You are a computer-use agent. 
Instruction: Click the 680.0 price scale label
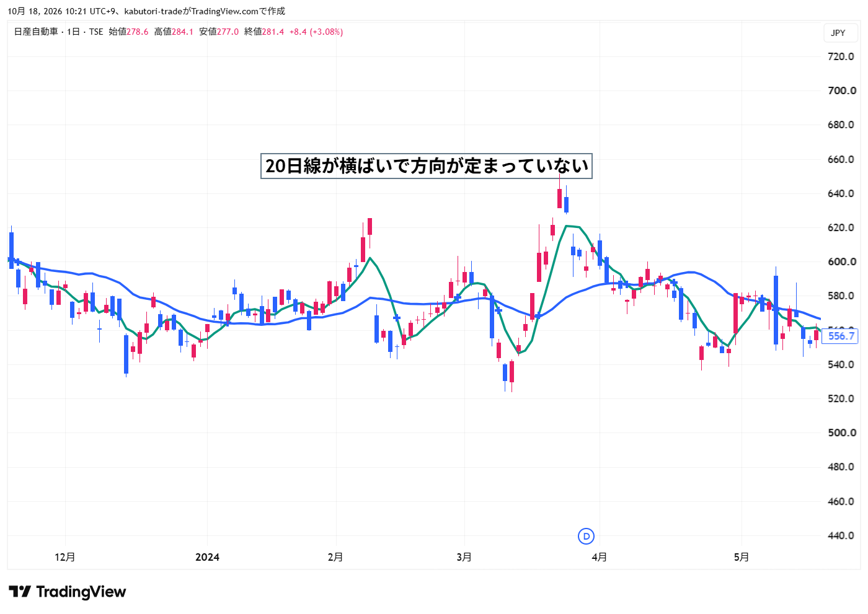pos(841,125)
